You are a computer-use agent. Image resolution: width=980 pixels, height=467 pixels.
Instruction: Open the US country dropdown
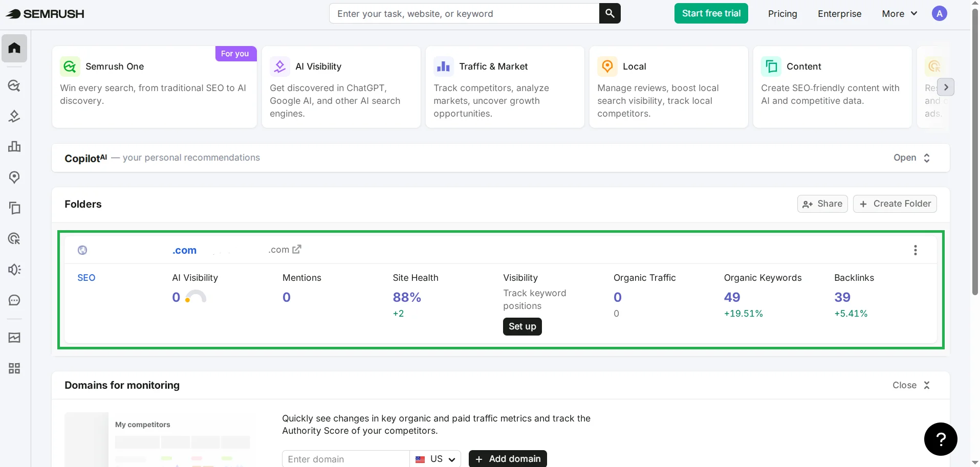coord(435,459)
